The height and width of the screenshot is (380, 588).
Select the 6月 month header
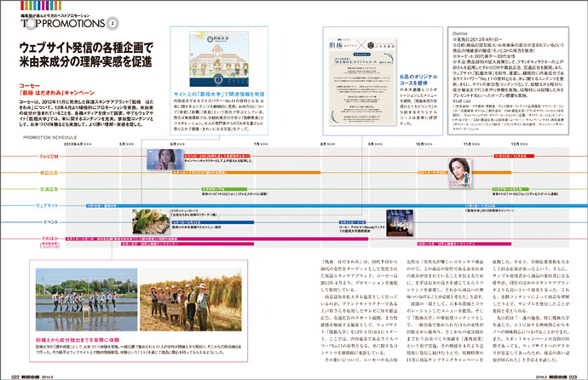pos(177,144)
